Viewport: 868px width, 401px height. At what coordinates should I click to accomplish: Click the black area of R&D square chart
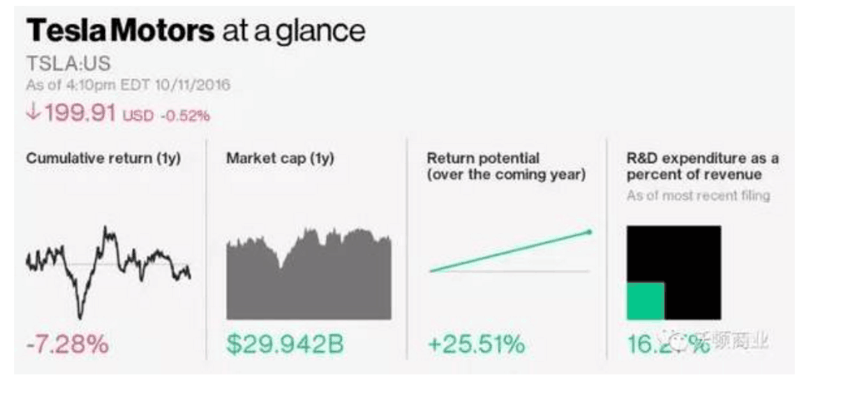[x=692, y=255]
